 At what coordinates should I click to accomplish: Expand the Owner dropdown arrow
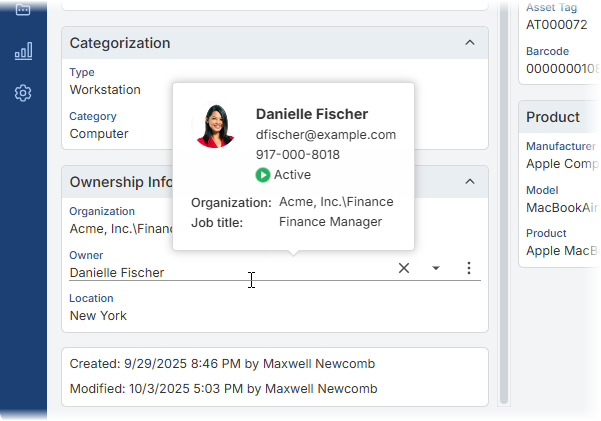click(436, 268)
